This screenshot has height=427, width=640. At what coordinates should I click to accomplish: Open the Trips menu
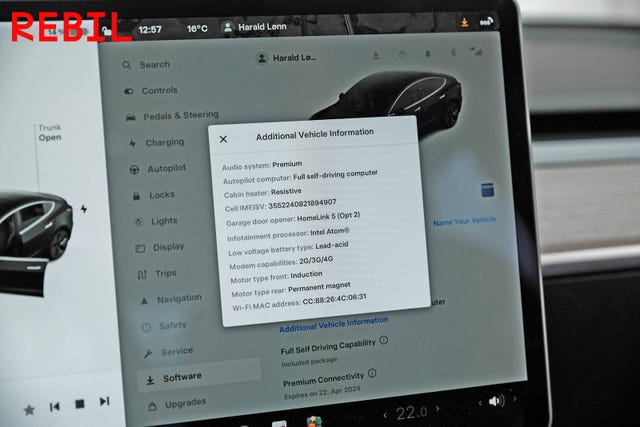pyautogui.click(x=157, y=274)
